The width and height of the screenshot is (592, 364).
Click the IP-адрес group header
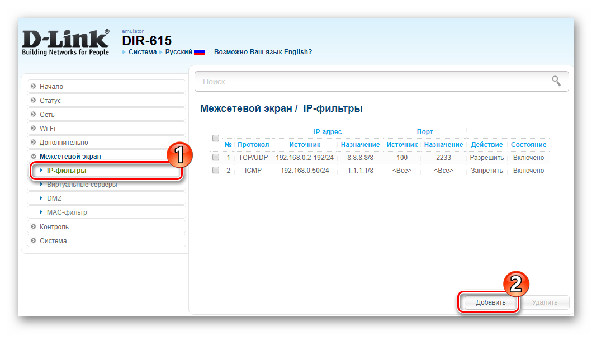pyautogui.click(x=328, y=132)
